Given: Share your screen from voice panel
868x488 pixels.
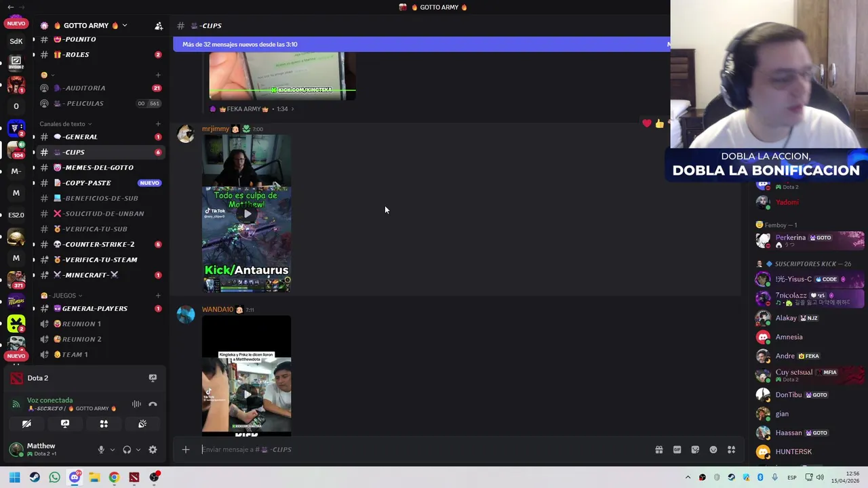Looking at the screenshot, I should coord(65,424).
